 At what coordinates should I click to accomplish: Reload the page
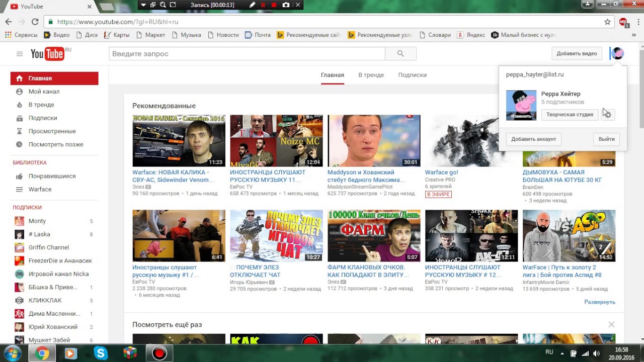tap(35, 22)
